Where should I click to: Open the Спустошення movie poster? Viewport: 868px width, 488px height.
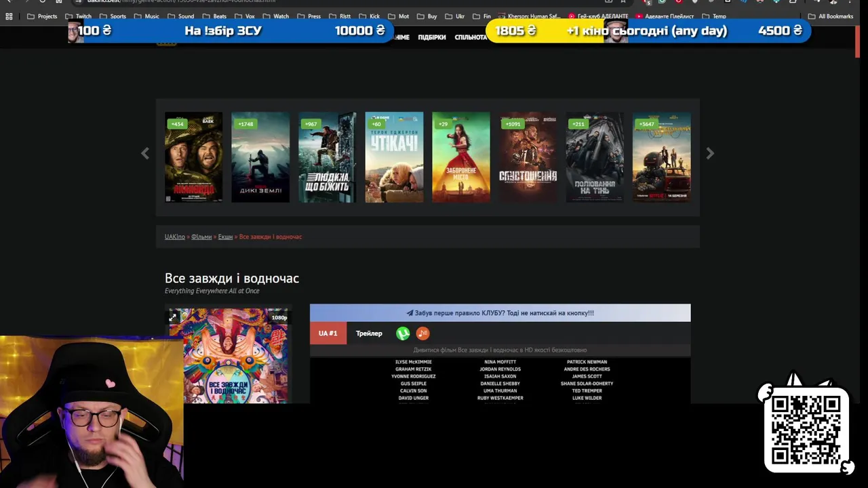528,157
